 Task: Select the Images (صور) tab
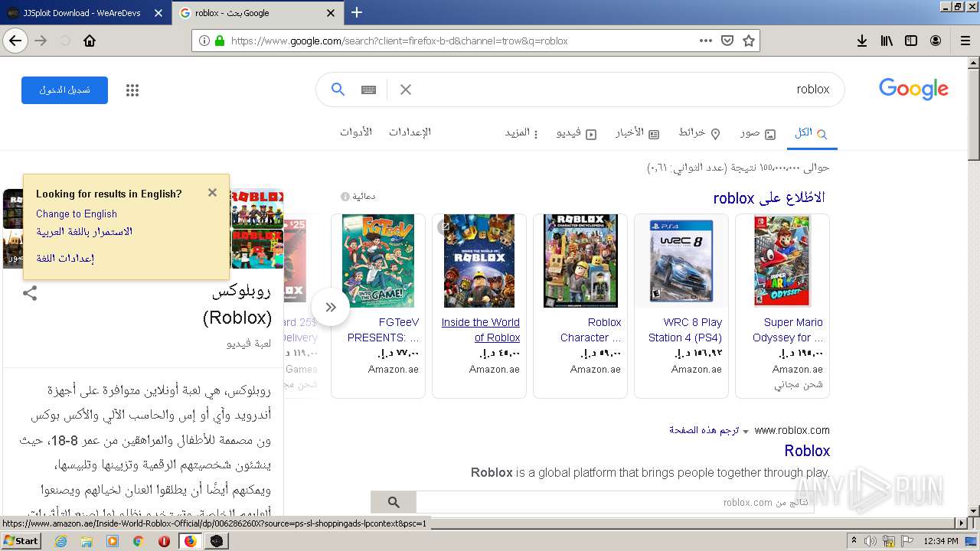[757, 133]
